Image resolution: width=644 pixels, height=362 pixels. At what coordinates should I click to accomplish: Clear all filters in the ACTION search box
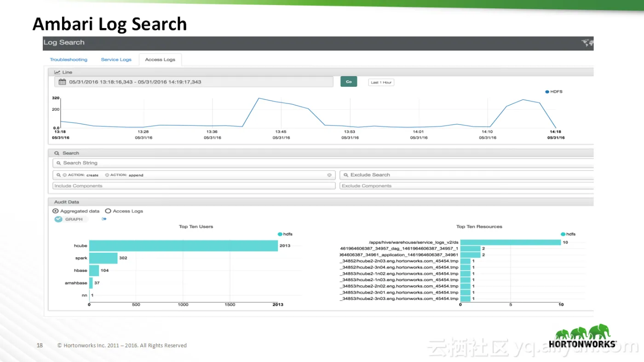329,175
